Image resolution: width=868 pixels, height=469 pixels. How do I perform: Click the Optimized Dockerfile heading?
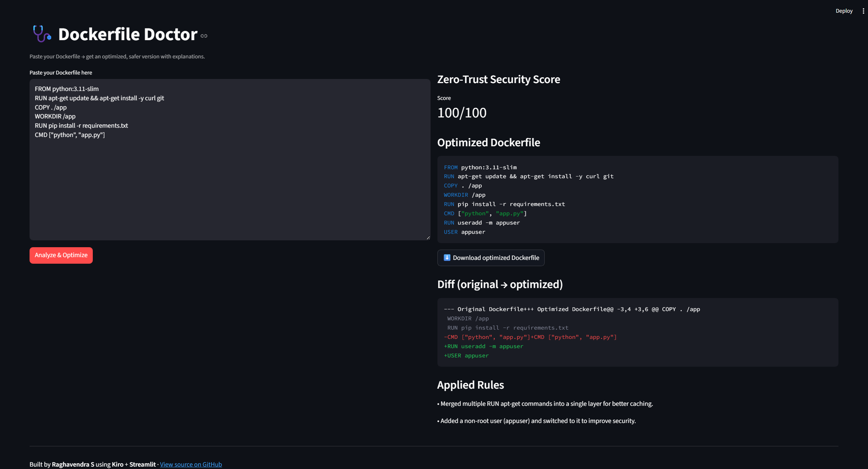[x=488, y=142]
